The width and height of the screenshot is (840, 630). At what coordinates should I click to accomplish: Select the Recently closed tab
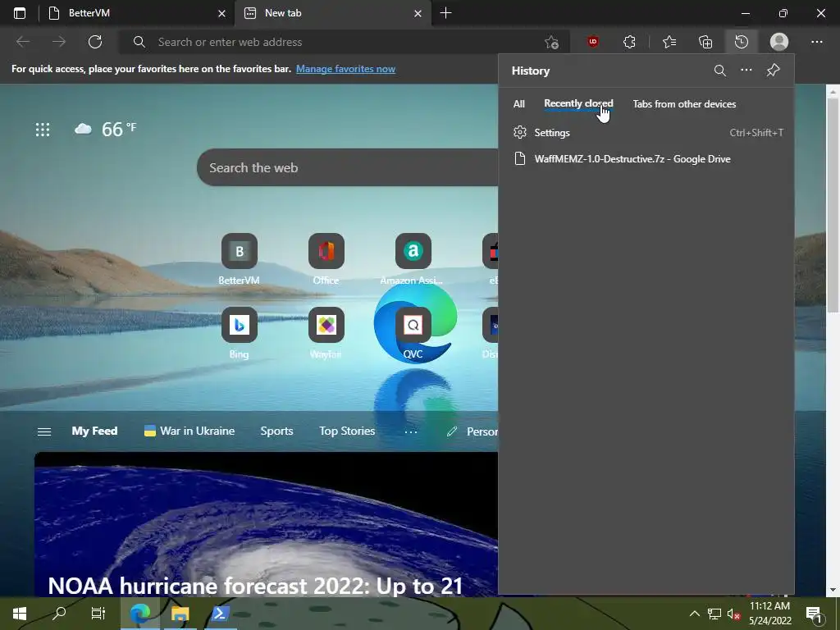pyautogui.click(x=578, y=104)
